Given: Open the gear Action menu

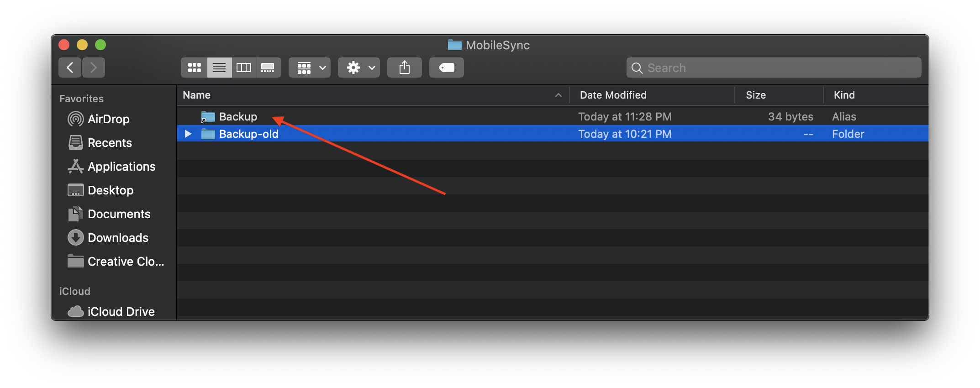Looking at the screenshot, I should point(359,68).
